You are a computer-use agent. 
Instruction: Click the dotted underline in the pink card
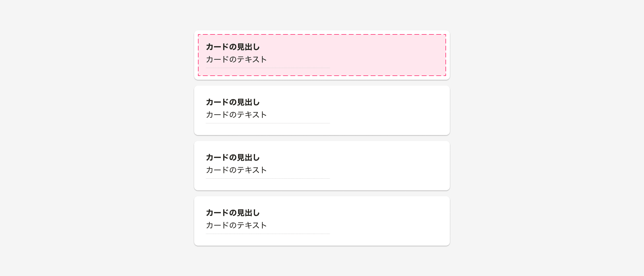click(x=267, y=68)
